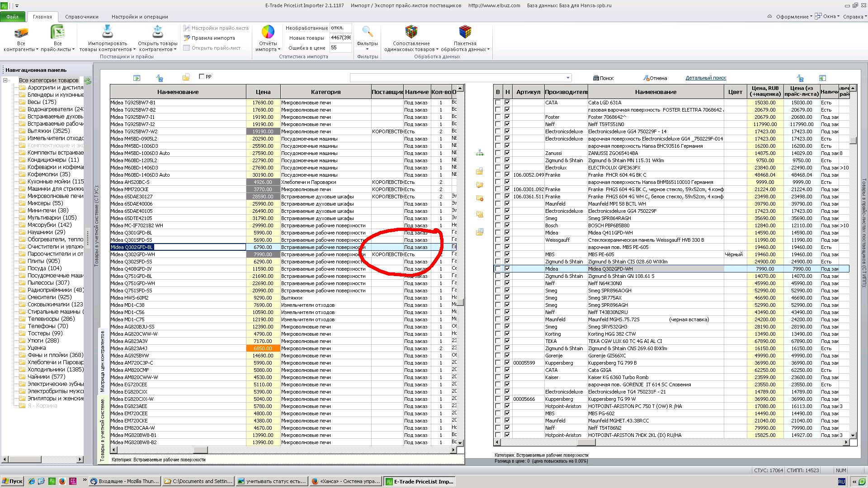Open the Детальный поиск link
868x488 pixels.
(x=706, y=78)
